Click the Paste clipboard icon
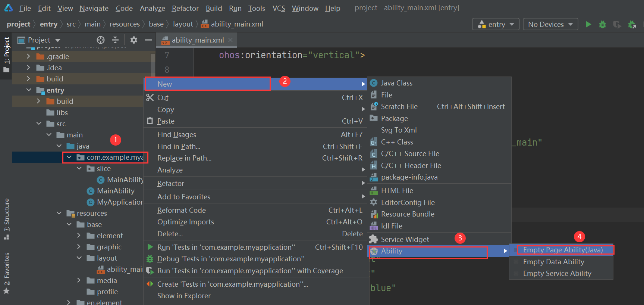Viewport: 644px width, 305px height. (150, 121)
